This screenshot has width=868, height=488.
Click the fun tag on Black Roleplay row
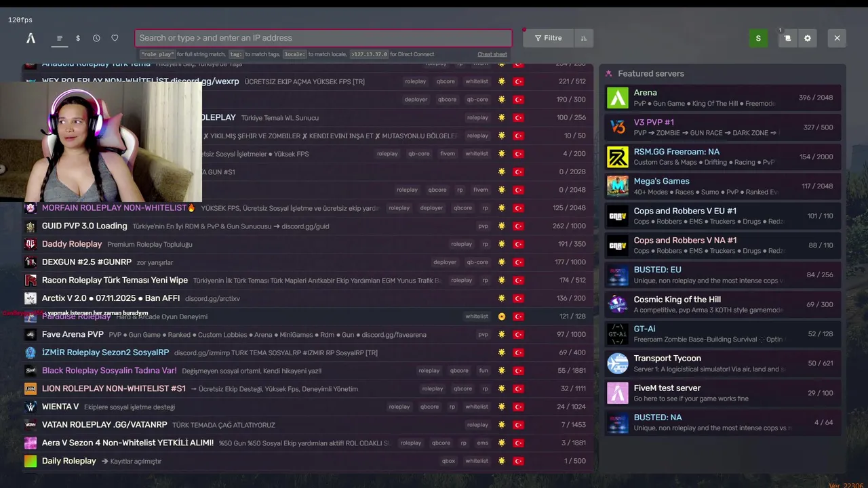click(x=484, y=371)
